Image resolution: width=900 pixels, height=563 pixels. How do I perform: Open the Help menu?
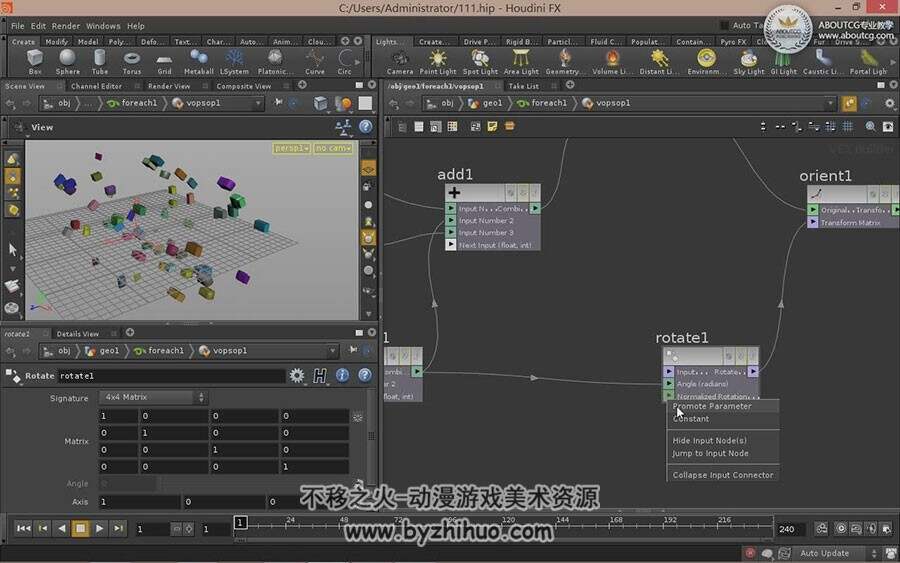pos(136,26)
